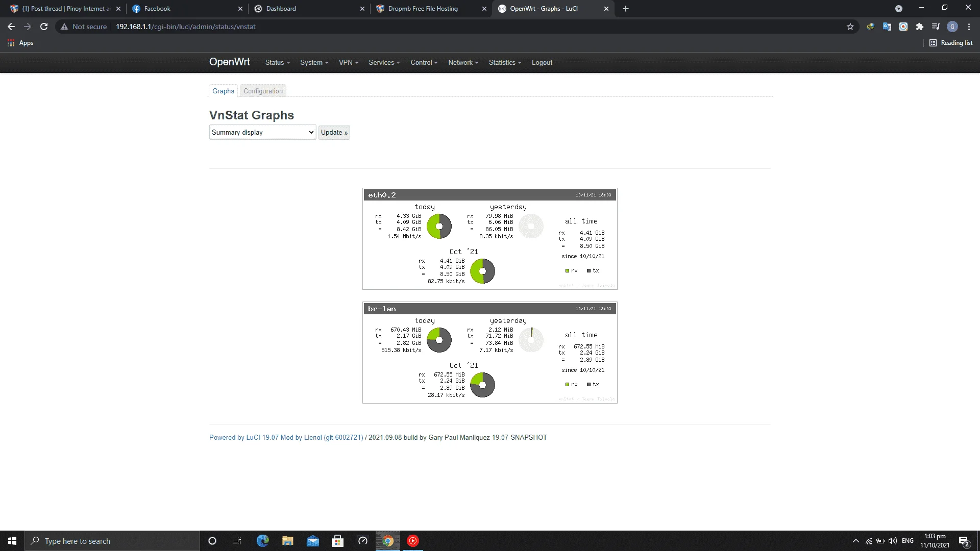Click the Update button
The height and width of the screenshot is (551, 980).
(x=334, y=132)
